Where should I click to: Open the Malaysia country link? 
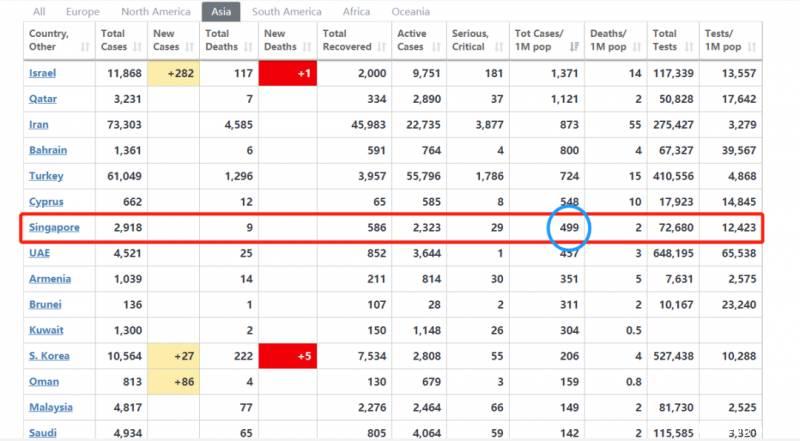click(51, 407)
